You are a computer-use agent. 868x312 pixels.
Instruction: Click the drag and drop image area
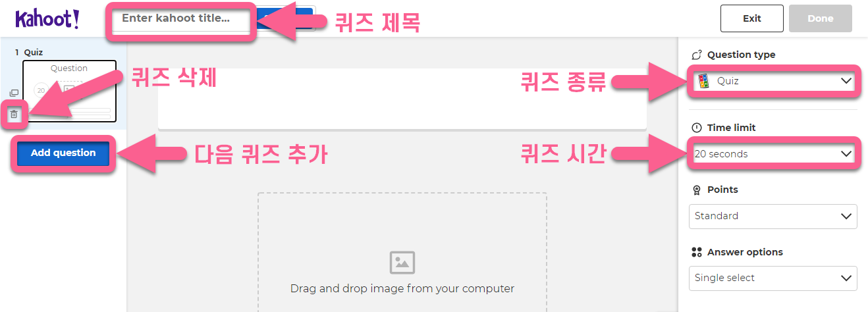pyautogui.click(x=402, y=253)
